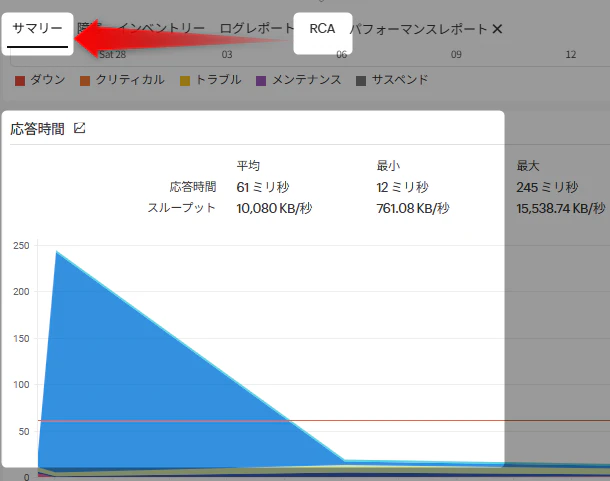The height and width of the screenshot is (481, 610).
Task: Open 応答時間 chart in expanded view icon
Action: (79, 128)
